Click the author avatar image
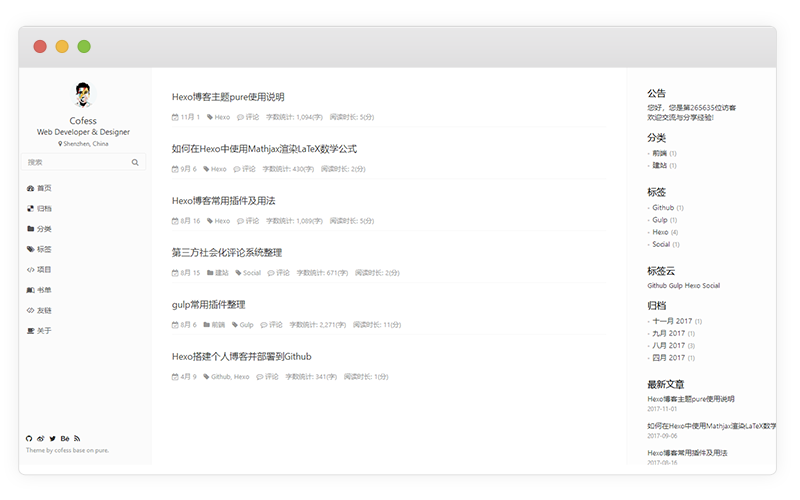Screen dimensions: 800x500 83,95
